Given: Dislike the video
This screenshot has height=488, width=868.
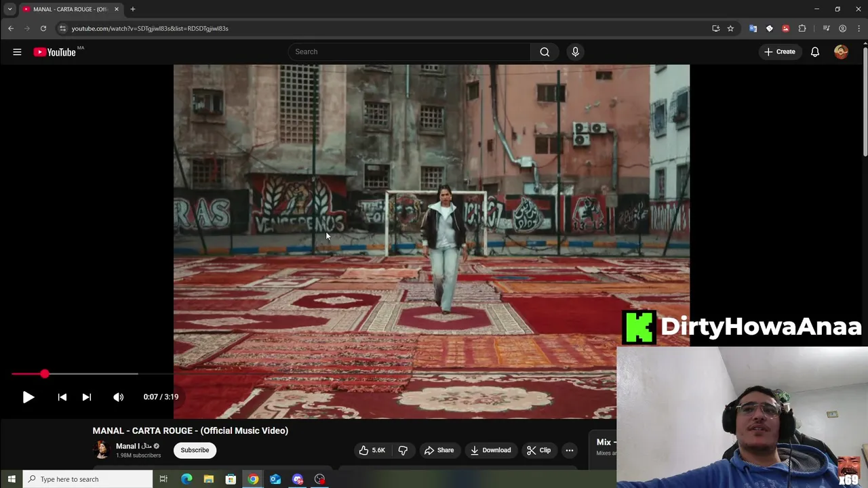Looking at the screenshot, I should (403, 450).
